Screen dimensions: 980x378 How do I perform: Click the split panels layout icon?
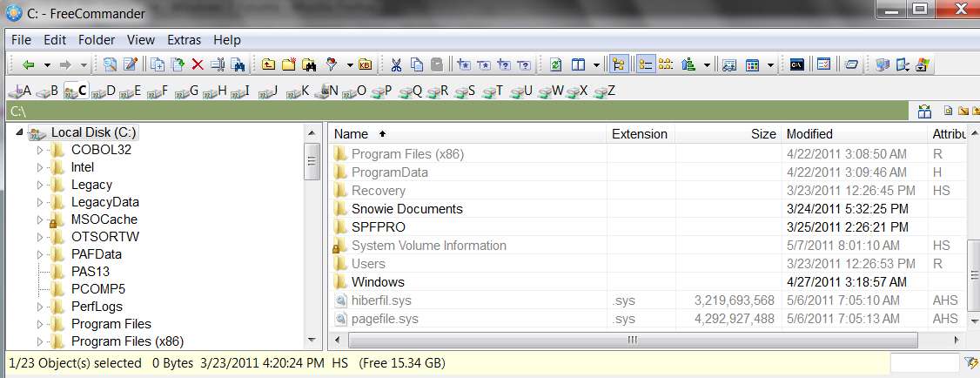tap(578, 64)
